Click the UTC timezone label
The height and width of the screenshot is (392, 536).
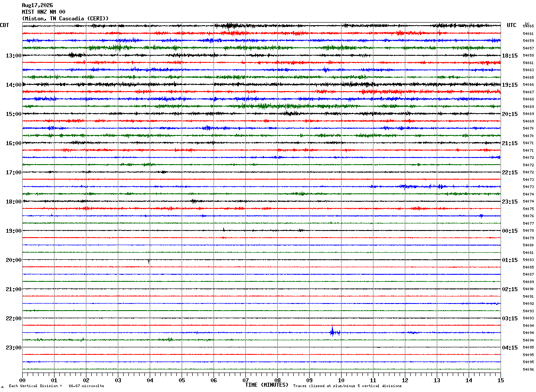[x=512, y=25]
